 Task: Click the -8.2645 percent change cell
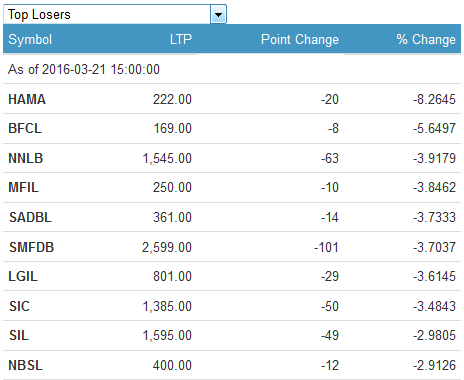click(434, 99)
